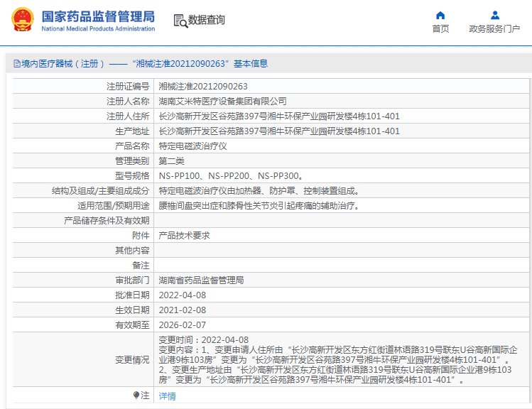Open the 详情 link
This screenshot has height=409, width=532.
[x=167, y=396]
